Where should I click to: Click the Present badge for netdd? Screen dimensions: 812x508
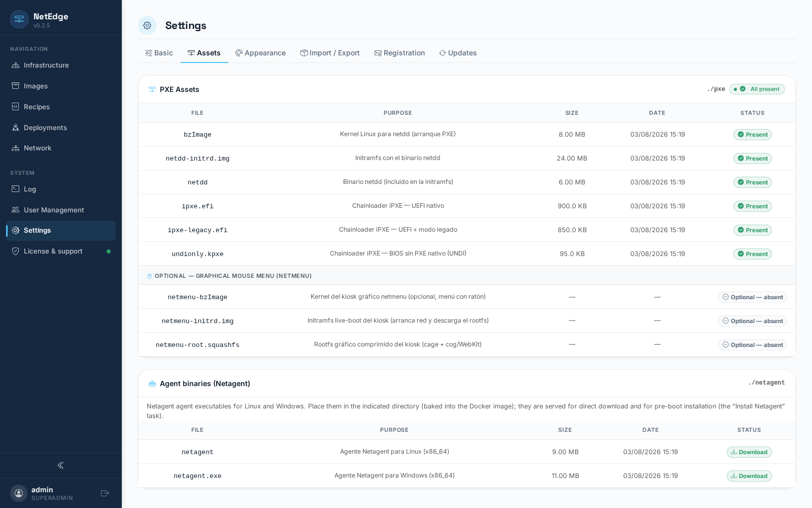click(x=753, y=182)
